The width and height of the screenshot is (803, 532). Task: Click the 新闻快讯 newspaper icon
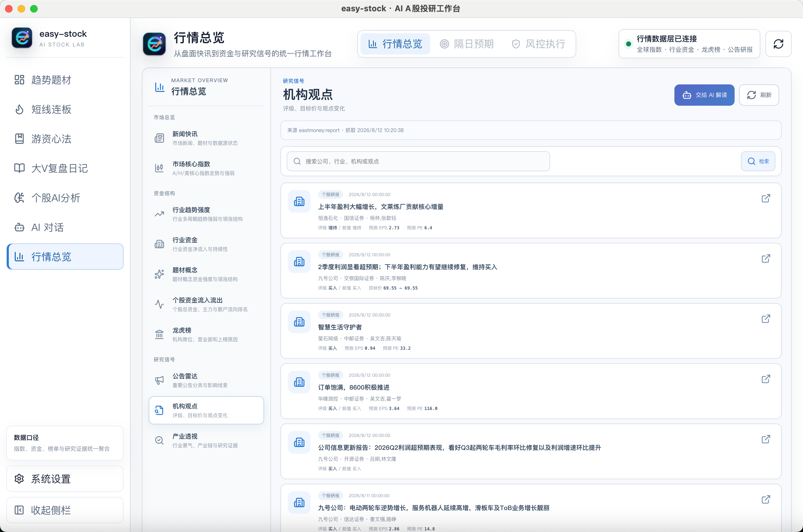(159, 138)
